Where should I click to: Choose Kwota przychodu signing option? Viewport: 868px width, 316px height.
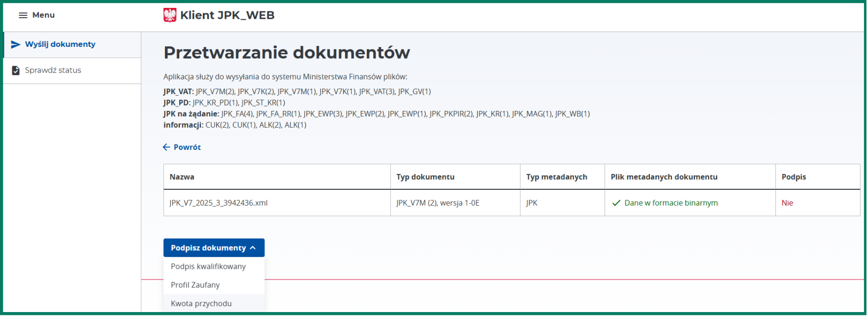[214, 304]
